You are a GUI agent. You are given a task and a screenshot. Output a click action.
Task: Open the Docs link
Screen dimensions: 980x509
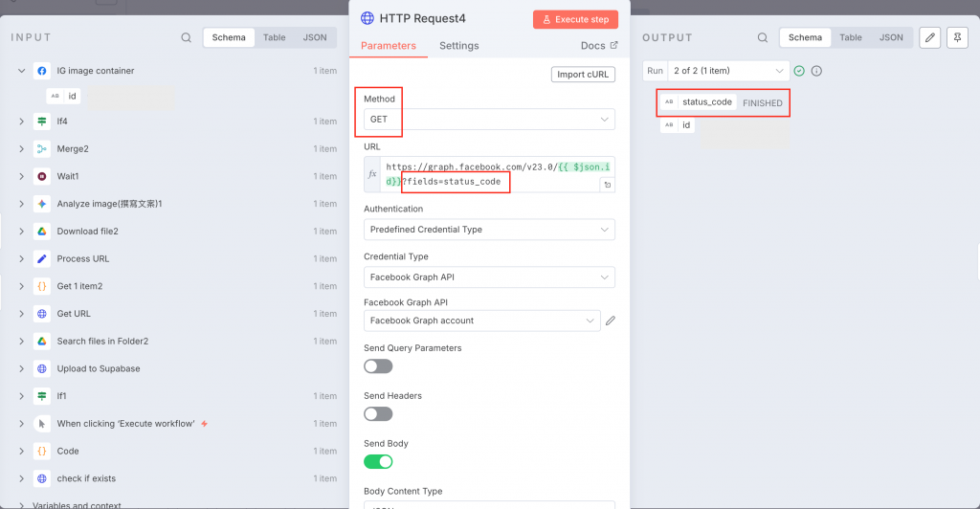[x=599, y=46]
